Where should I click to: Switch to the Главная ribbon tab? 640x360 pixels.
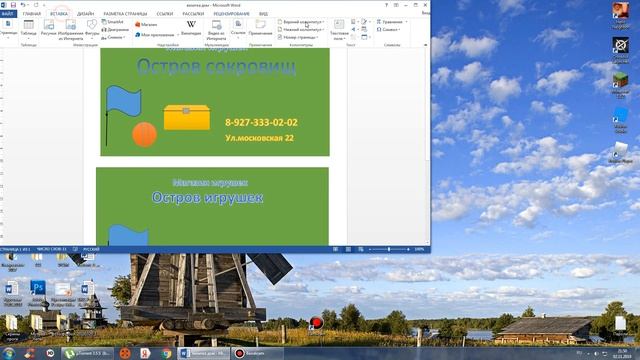tap(32, 13)
